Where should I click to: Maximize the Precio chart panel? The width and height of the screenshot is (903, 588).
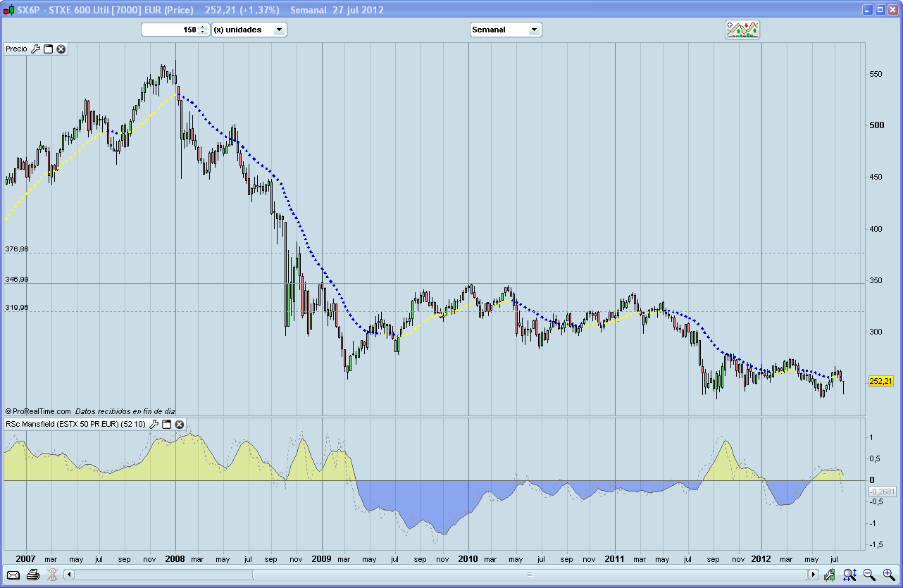(x=49, y=49)
